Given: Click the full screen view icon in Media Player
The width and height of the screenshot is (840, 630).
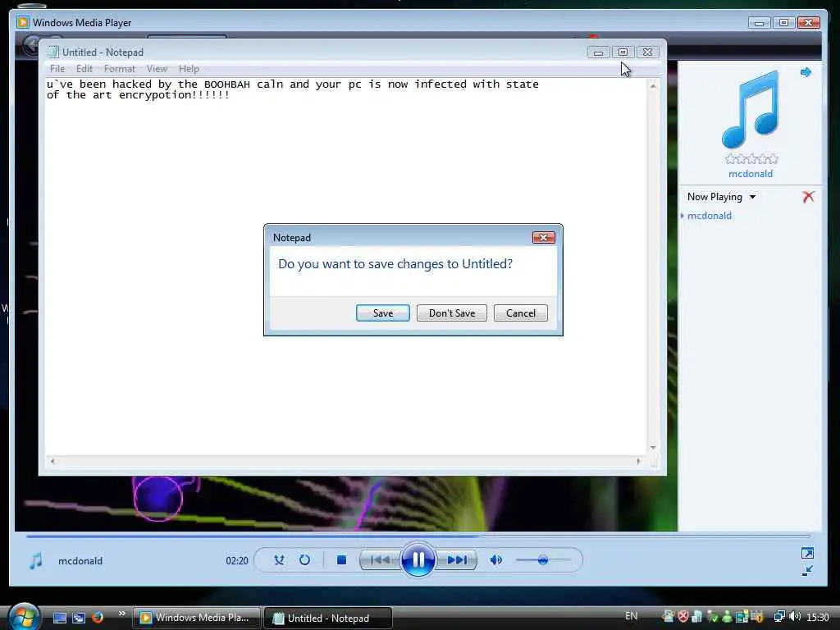Looking at the screenshot, I should 807,553.
